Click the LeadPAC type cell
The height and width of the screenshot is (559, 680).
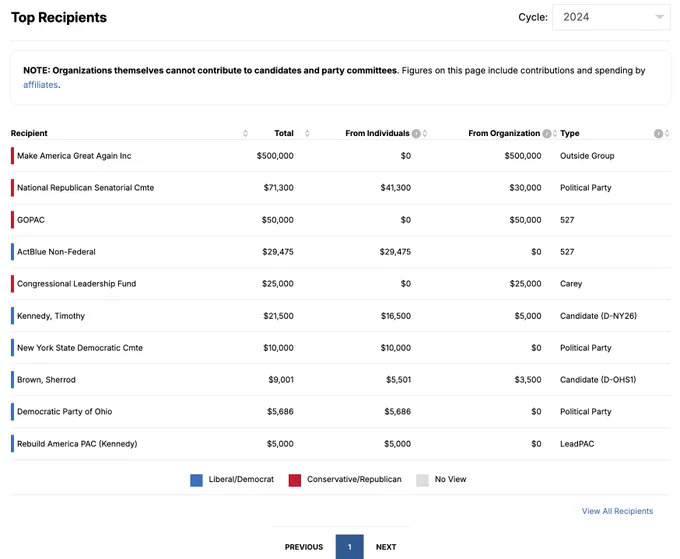577,444
